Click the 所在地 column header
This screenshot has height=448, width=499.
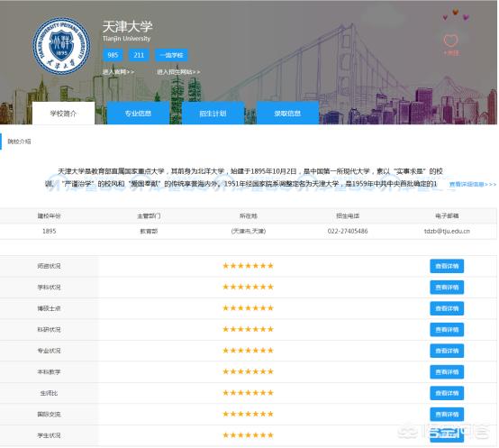[x=249, y=215]
